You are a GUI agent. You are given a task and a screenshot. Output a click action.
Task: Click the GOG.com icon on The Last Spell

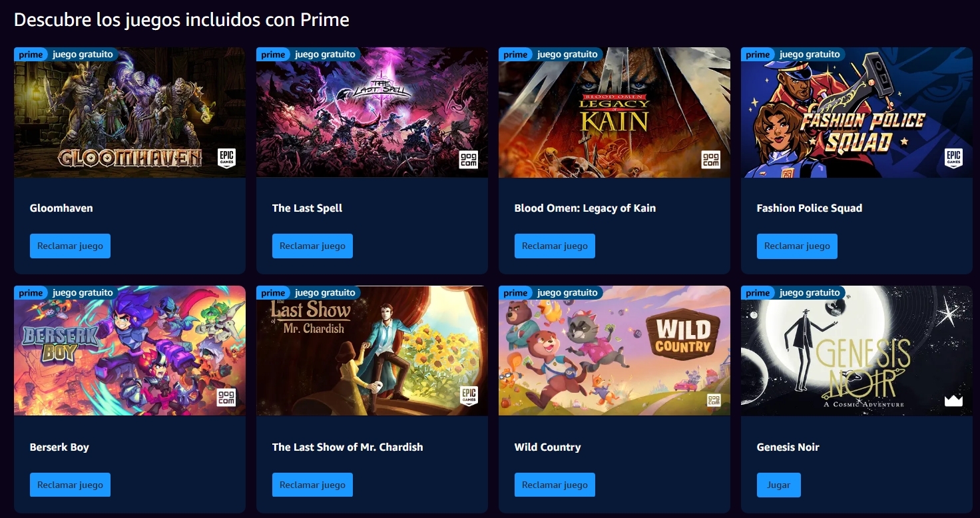(469, 160)
